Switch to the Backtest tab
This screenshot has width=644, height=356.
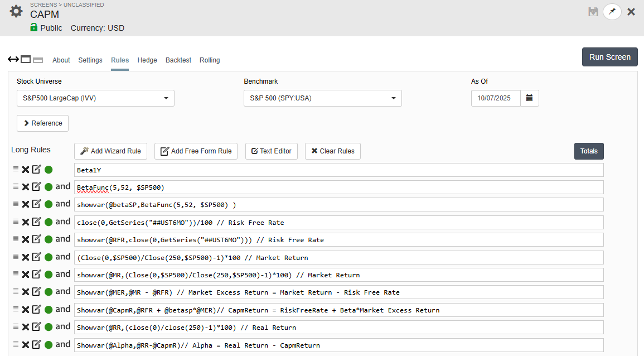point(178,60)
